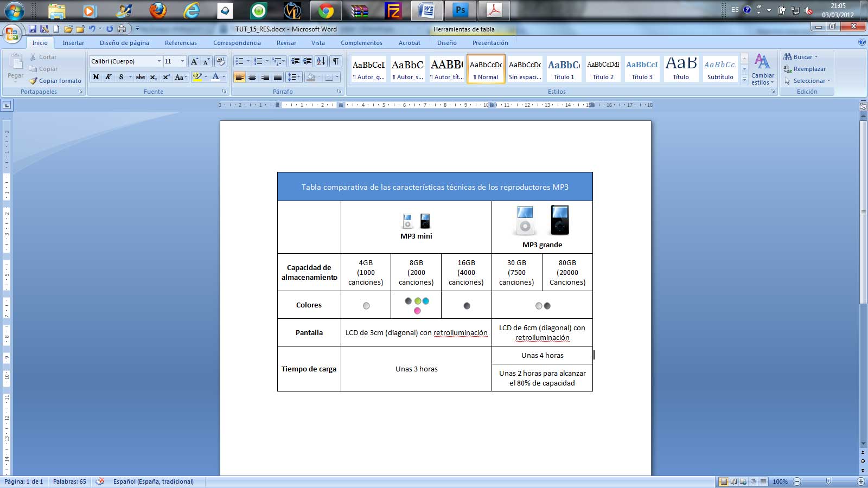The width and height of the screenshot is (868, 488).
Task: Click the Reemplazar command
Action: click(808, 69)
